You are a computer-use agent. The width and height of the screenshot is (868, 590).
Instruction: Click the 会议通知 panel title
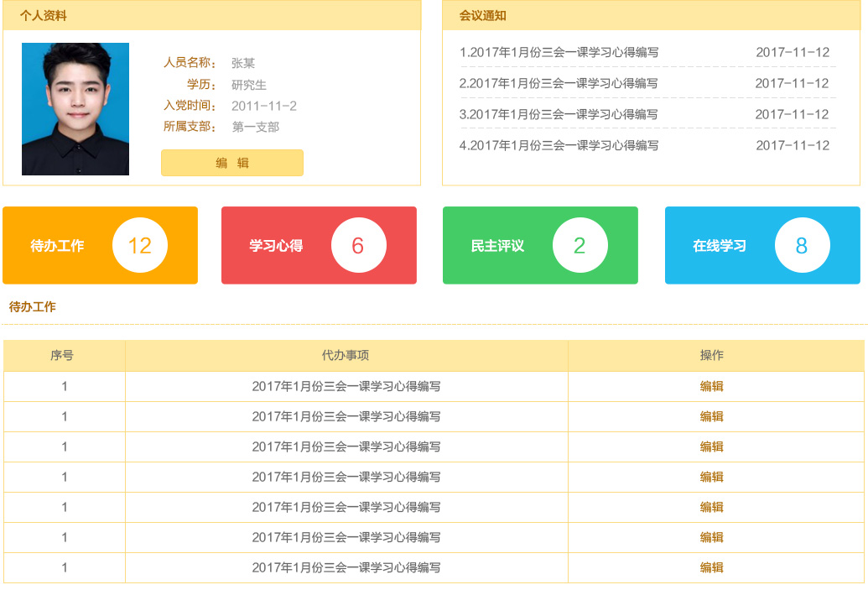[483, 16]
